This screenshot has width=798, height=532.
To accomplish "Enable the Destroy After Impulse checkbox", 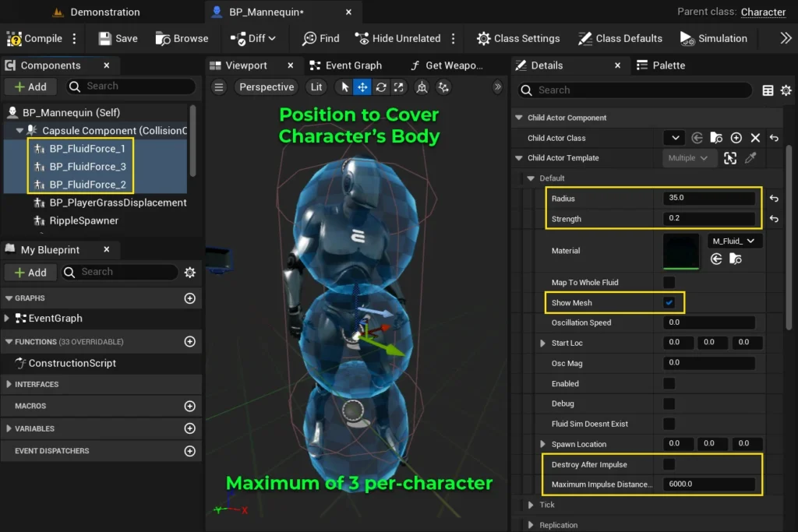I will tap(669, 464).
